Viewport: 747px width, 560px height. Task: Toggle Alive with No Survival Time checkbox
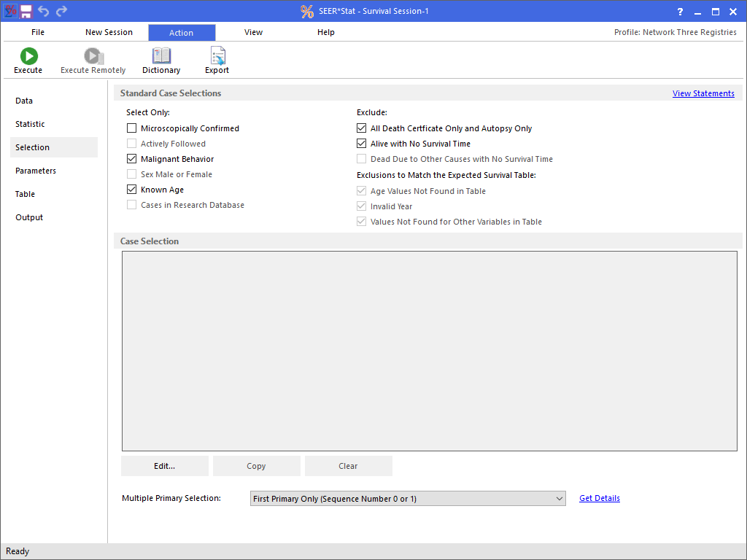(x=362, y=144)
